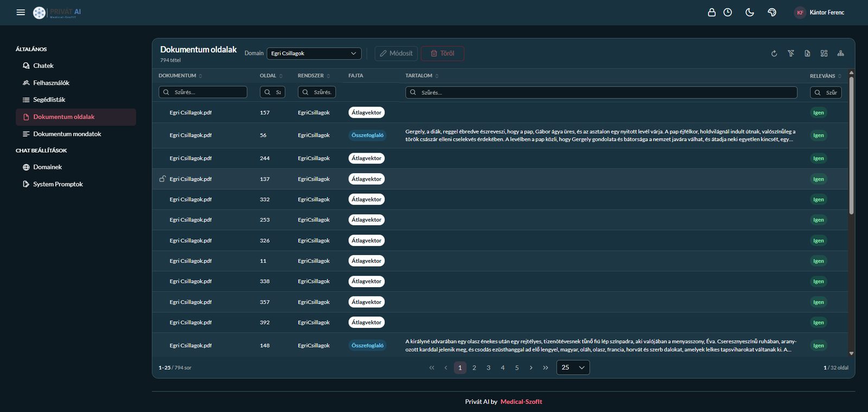Open the clock history icon

tap(727, 12)
